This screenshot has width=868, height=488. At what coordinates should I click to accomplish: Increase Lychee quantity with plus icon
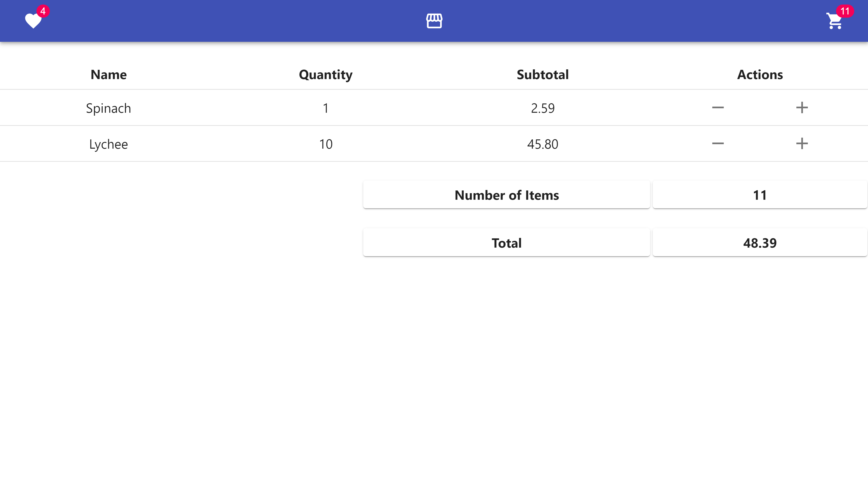click(x=802, y=144)
